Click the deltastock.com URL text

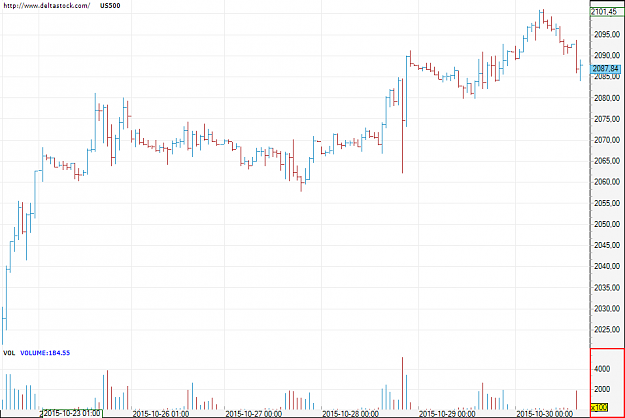(47, 6)
